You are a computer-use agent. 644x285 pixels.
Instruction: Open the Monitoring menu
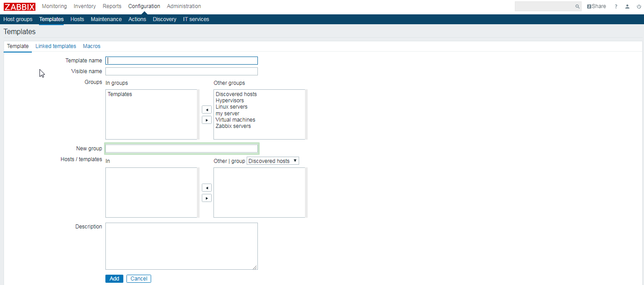[x=54, y=6]
